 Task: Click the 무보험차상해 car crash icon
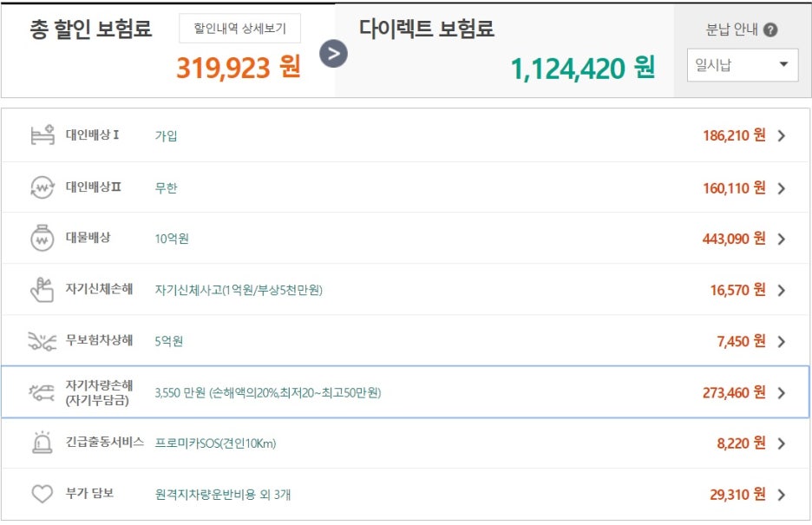[43, 341]
